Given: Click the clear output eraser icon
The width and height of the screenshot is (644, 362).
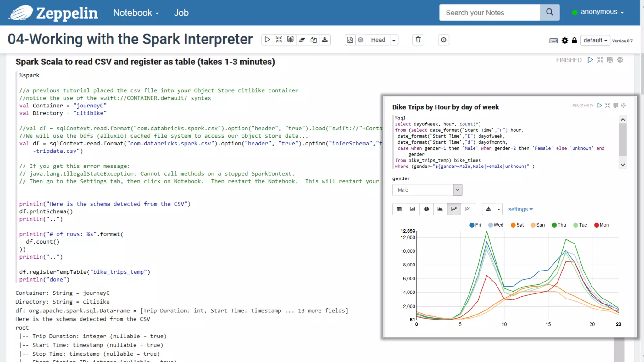Looking at the screenshot, I should pos(302,40).
